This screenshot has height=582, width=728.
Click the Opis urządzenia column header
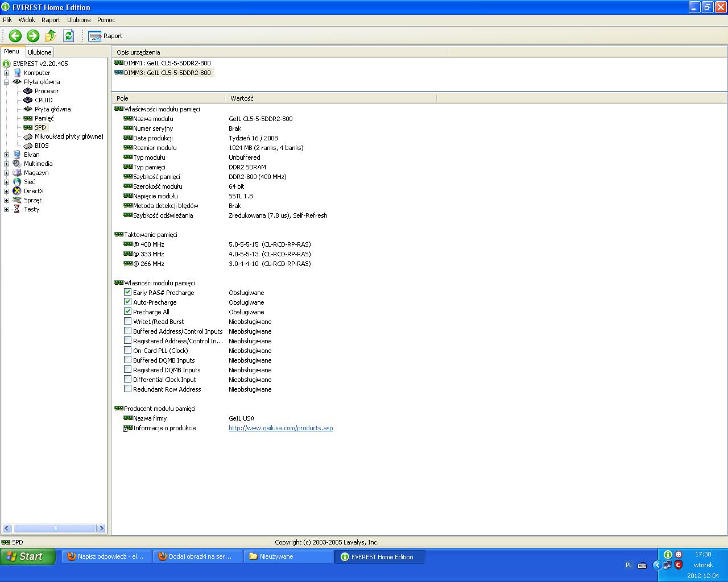(x=279, y=52)
